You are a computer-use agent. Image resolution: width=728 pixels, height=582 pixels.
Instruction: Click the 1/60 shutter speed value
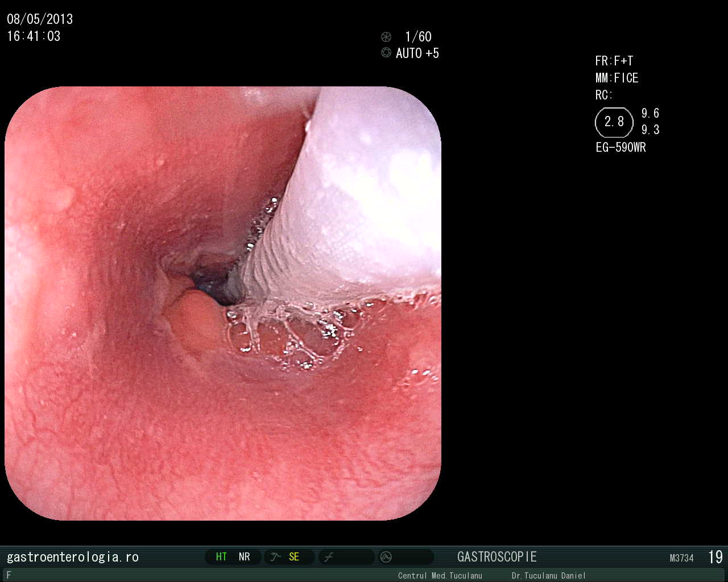[418, 37]
